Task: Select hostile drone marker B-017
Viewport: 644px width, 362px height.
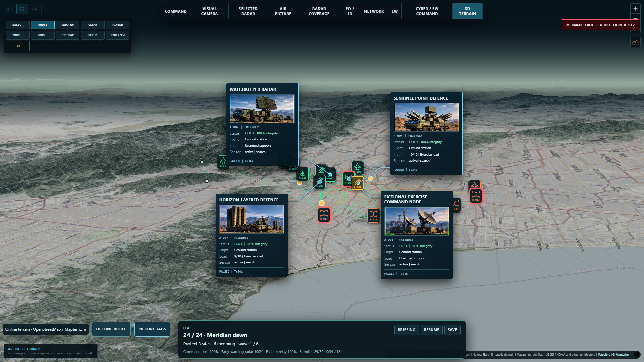Action: [324, 215]
